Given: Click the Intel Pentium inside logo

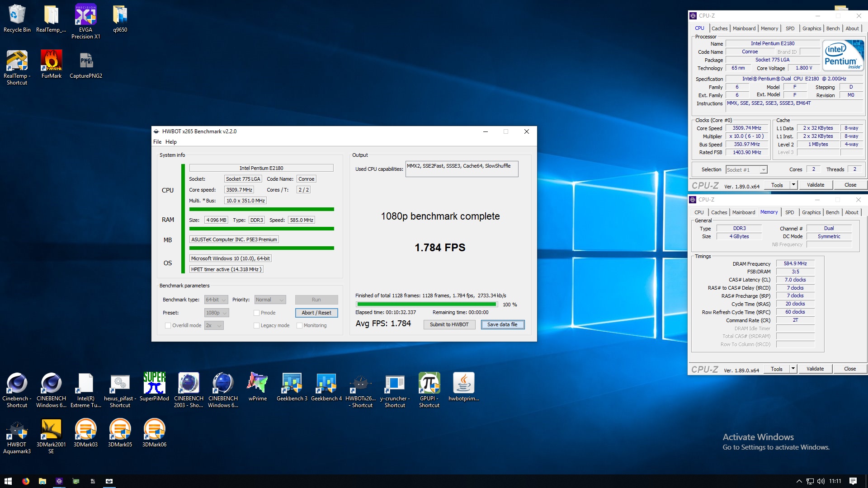Looking at the screenshot, I should pyautogui.click(x=843, y=56).
